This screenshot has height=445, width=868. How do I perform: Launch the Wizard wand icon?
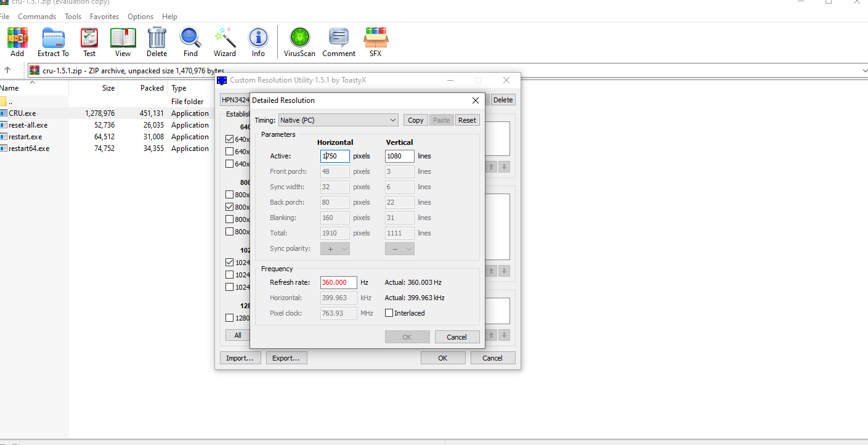[x=225, y=39]
